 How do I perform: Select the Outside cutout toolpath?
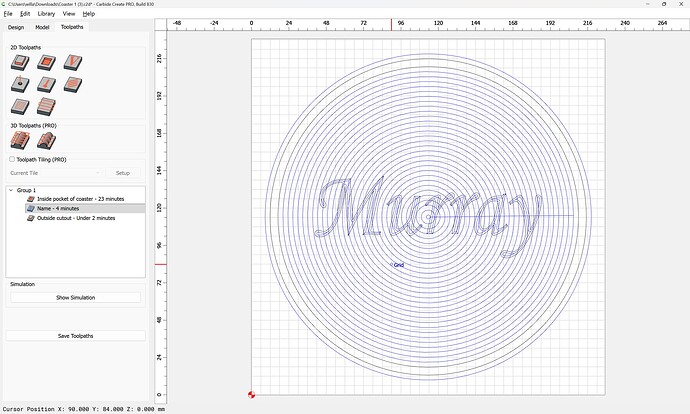pos(76,217)
